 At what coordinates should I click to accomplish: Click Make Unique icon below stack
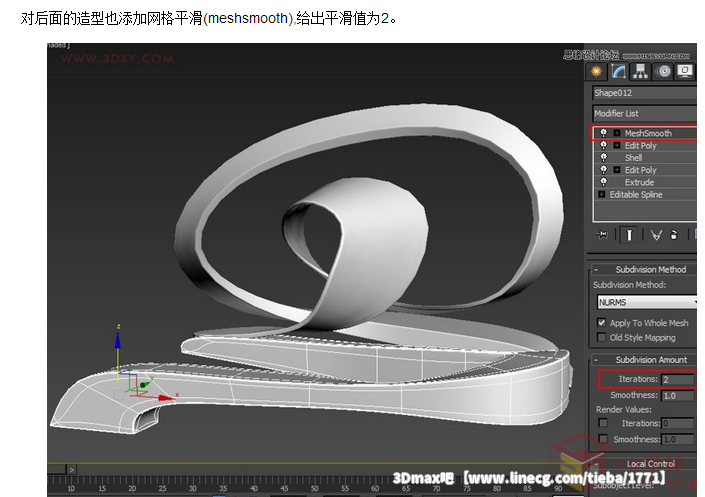pos(656,235)
